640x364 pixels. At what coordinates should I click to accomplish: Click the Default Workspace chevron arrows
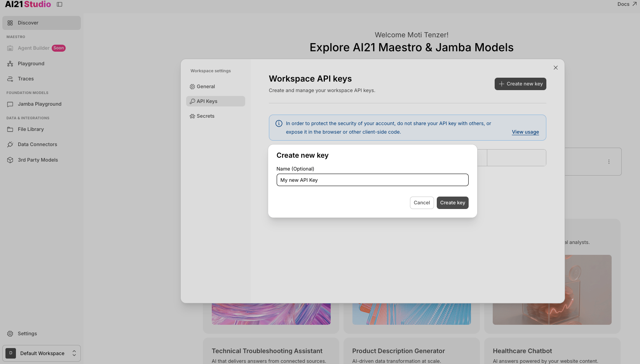point(74,354)
